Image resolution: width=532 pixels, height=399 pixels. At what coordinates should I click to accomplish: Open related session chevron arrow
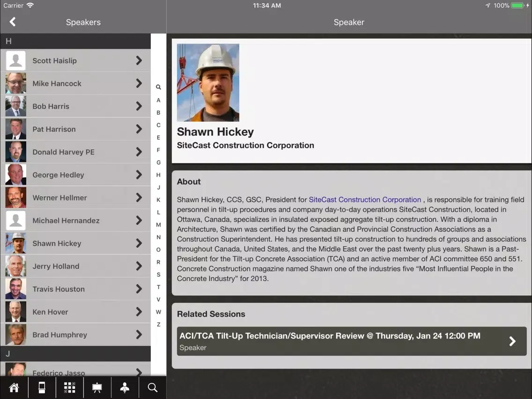point(512,341)
